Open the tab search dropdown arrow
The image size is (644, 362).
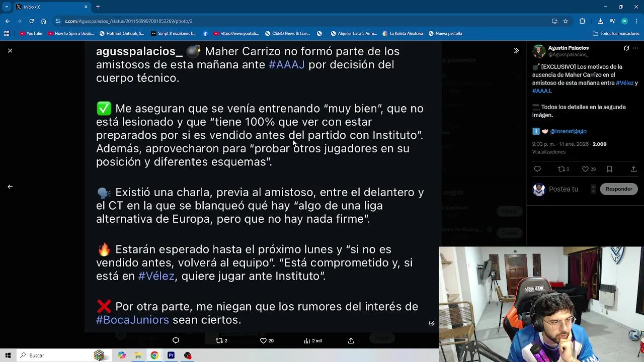(7, 7)
